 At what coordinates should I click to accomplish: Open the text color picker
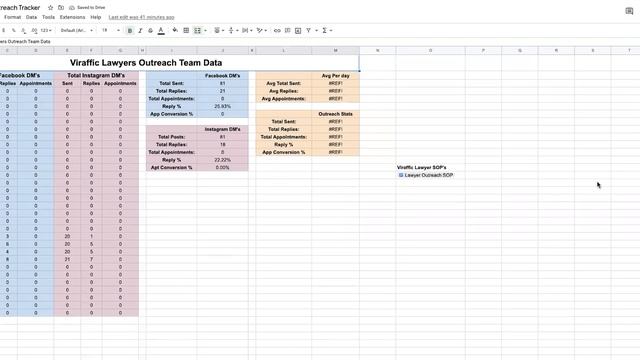[x=161, y=31]
